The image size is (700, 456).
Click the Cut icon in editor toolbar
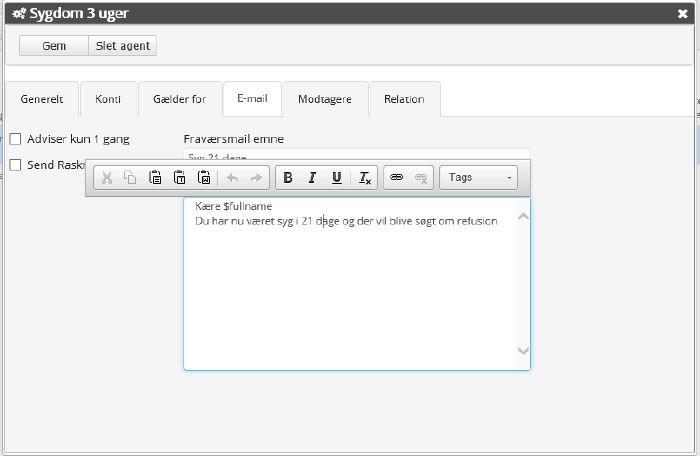(107, 178)
